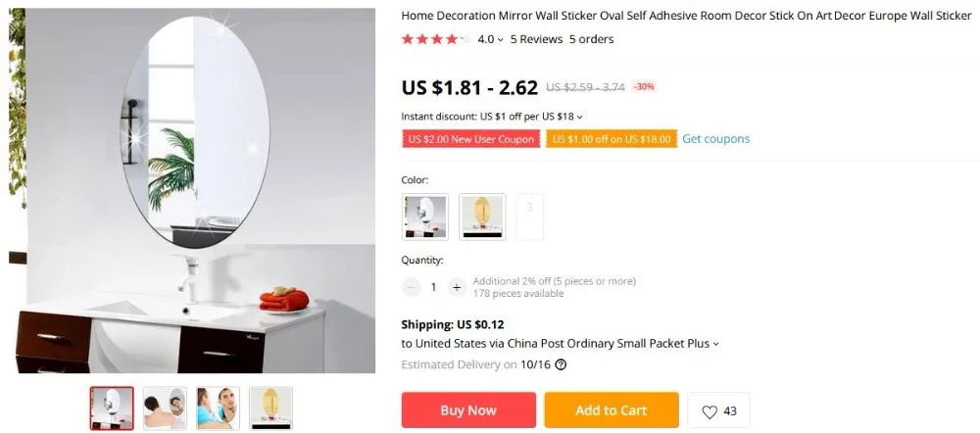The height and width of the screenshot is (433, 980).
Task: Click the Buy Now button
Action: coord(468,410)
